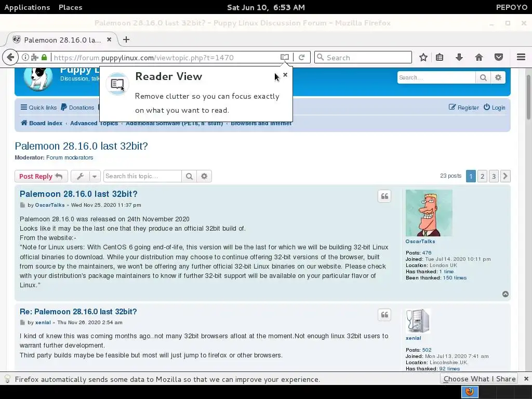Viewport: 532px width, 399px height.
Task: Open Forum moderators link
Action: click(x=70, y=157)
